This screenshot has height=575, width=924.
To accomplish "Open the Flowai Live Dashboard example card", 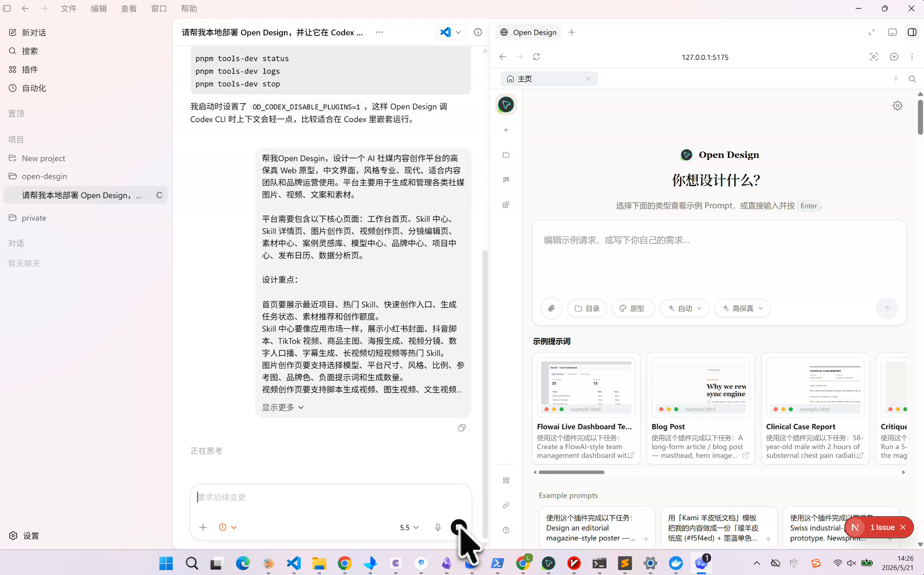I will pyautogui.click(x=586, y=408).
